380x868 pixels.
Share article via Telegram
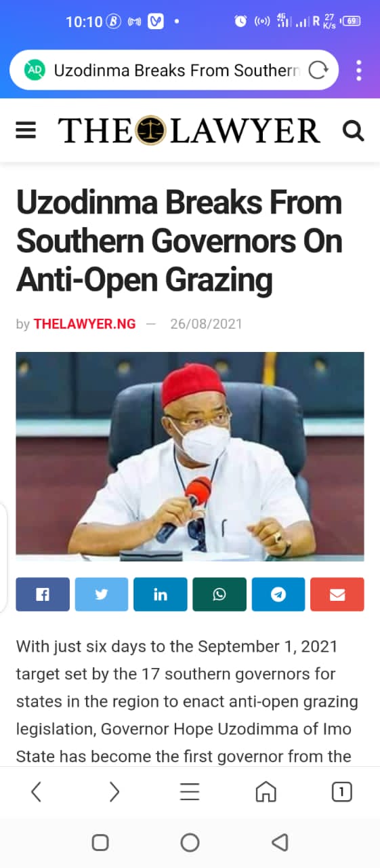(x=278, y=595)
